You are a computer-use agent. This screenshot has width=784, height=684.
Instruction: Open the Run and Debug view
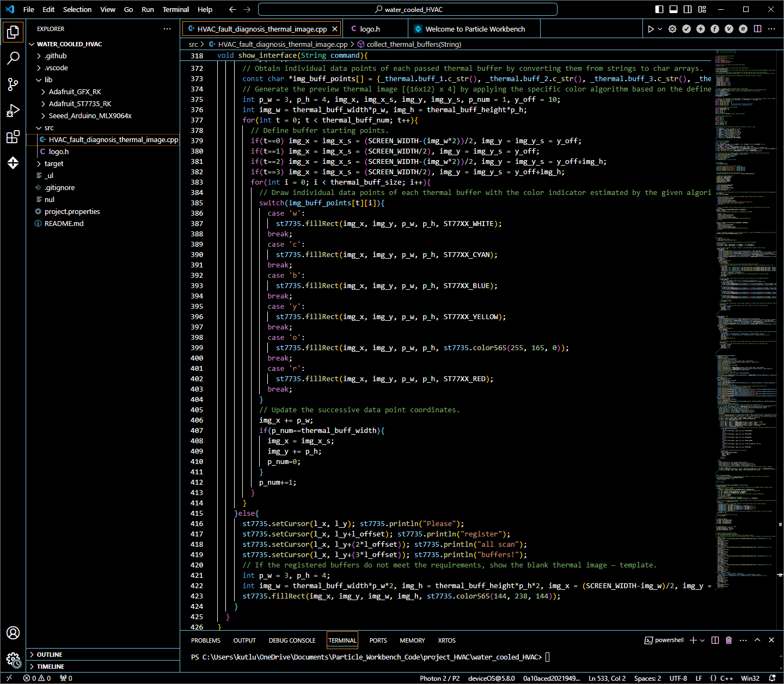[x=13, y=111]
